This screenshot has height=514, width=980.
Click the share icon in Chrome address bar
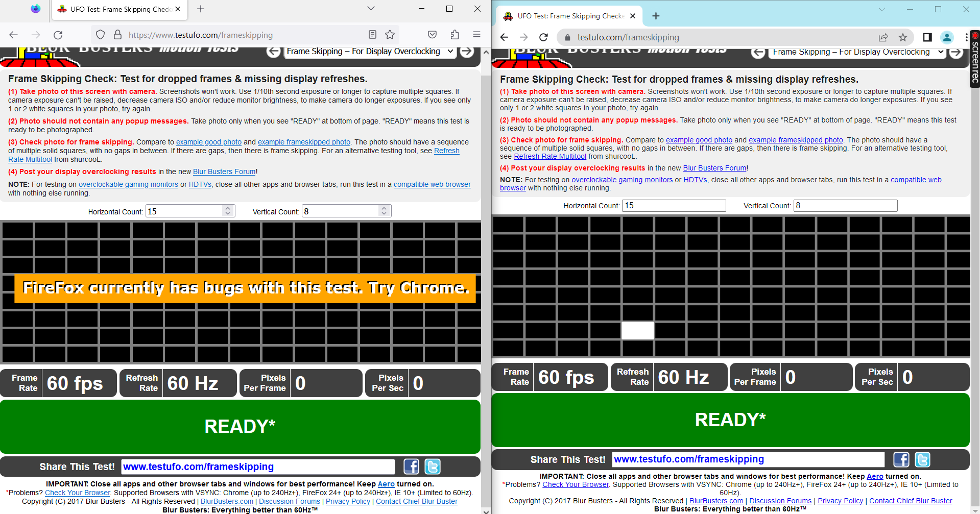click(883, 37)
